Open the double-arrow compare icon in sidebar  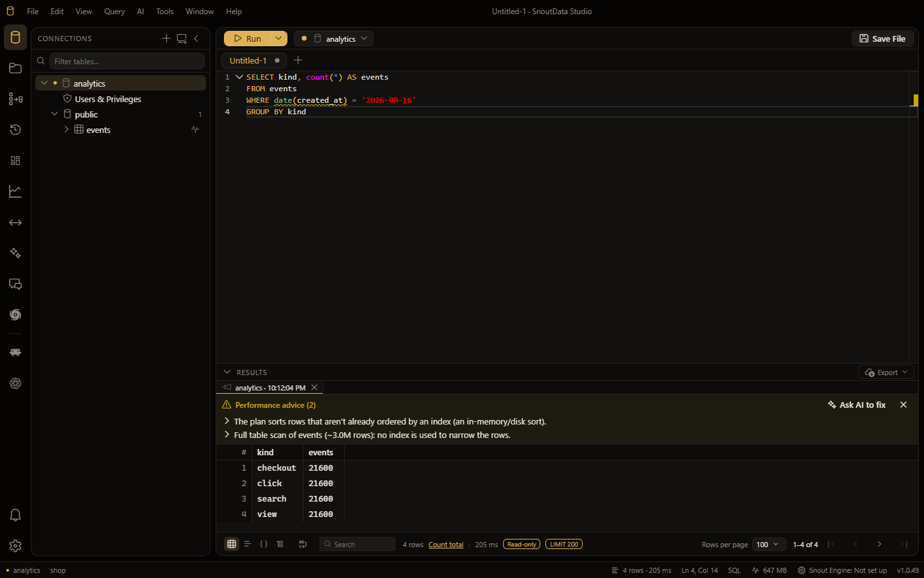pos(15,222)
